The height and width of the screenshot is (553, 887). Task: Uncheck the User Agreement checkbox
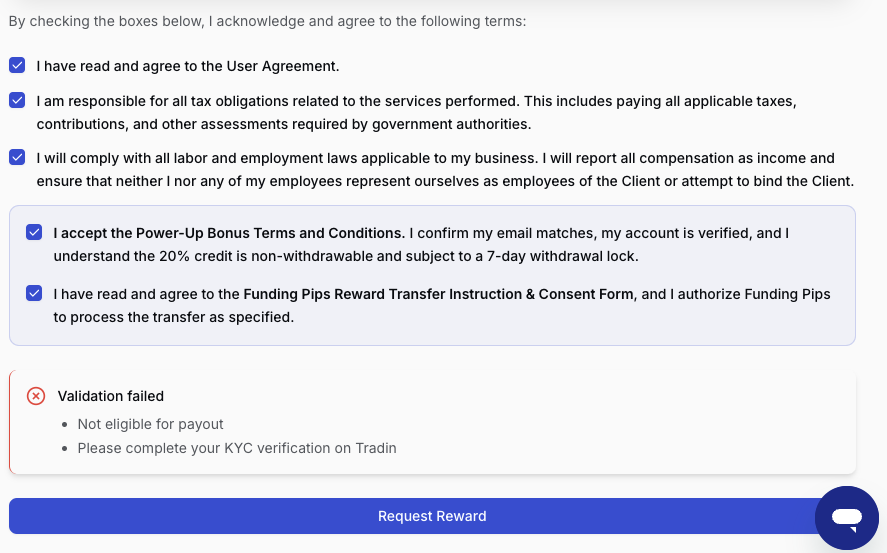point(17,65)
